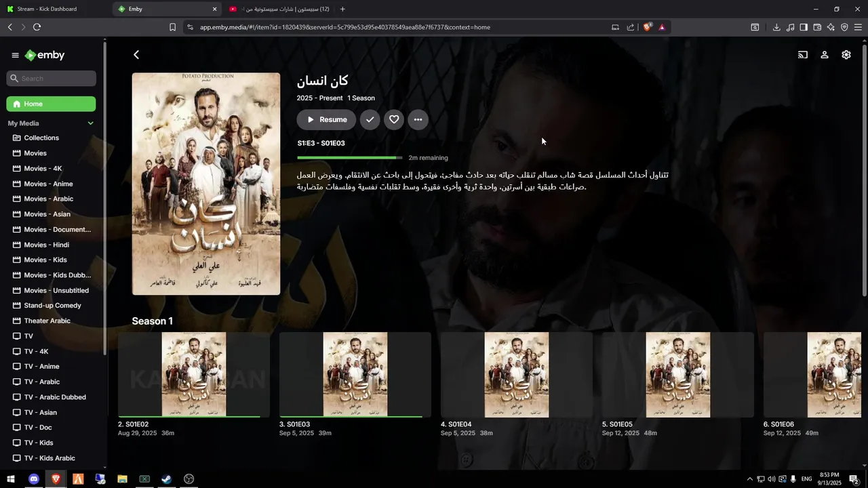This screenshot has width=868, height=488.
Task: Open the user profile icon
Action: [x=825, y=55]
